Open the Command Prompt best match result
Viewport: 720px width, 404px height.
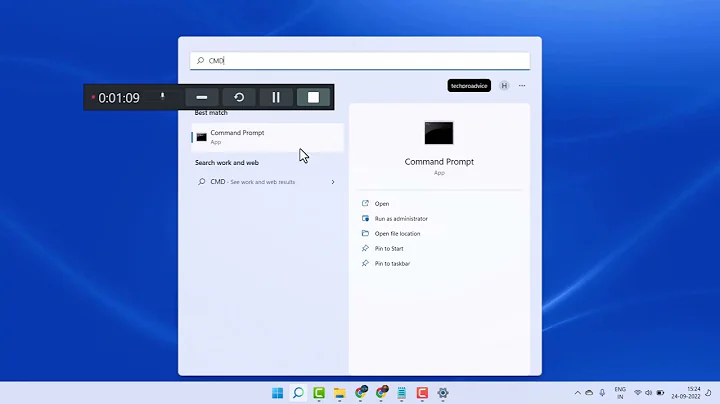pyautogui.click(x=267, y=137)
